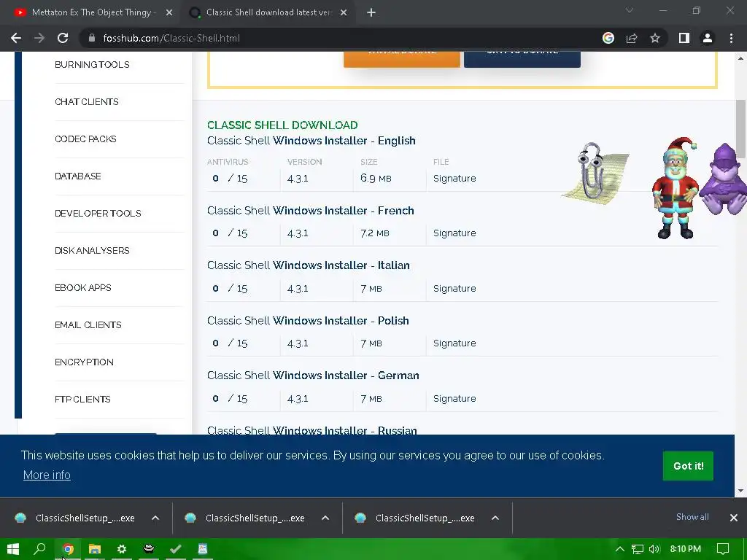Image resolution: width=747 pixels, height=560 pixels.
Task: Open the Chat Clients category
Action: tap(87, 101)
